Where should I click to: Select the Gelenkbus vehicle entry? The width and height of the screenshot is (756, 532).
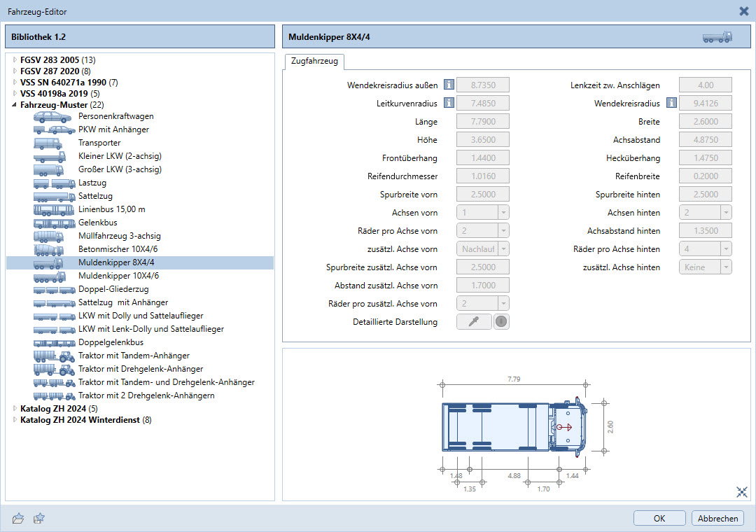tap(98, 223)
